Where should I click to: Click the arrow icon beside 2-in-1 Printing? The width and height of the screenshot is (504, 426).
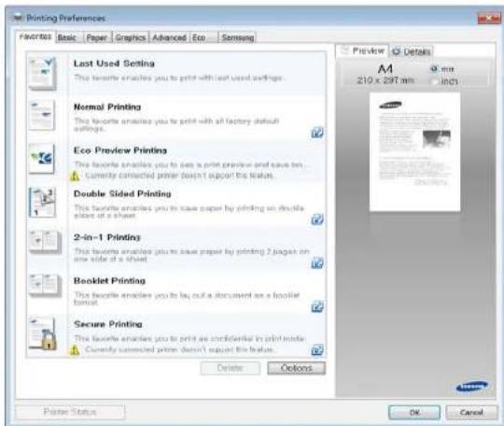coord(317,263)
